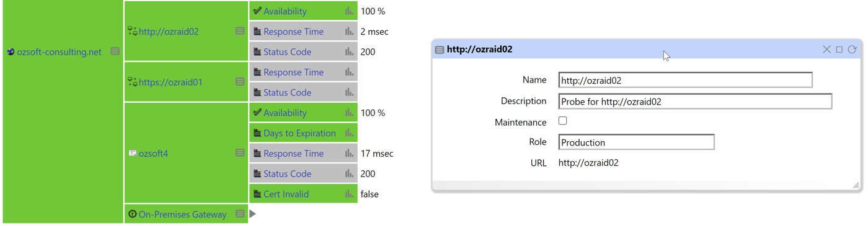Open the On-Premises Gateway menu icon

240,214
